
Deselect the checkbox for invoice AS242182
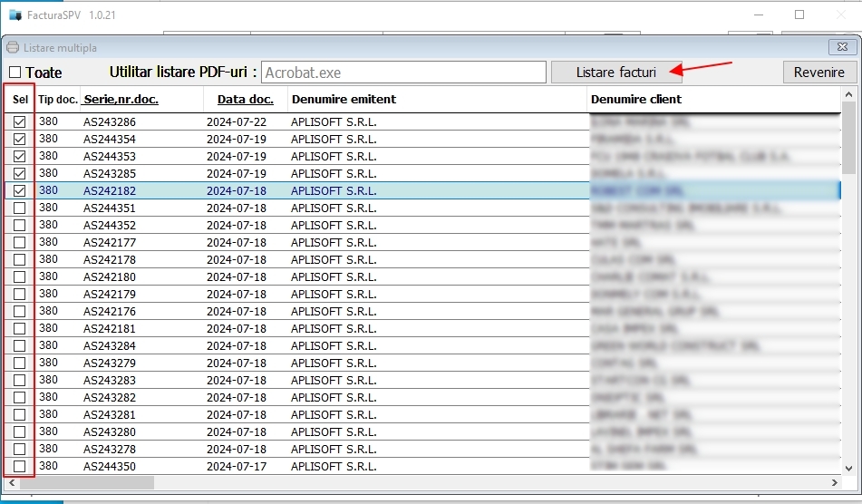(19, 190)
